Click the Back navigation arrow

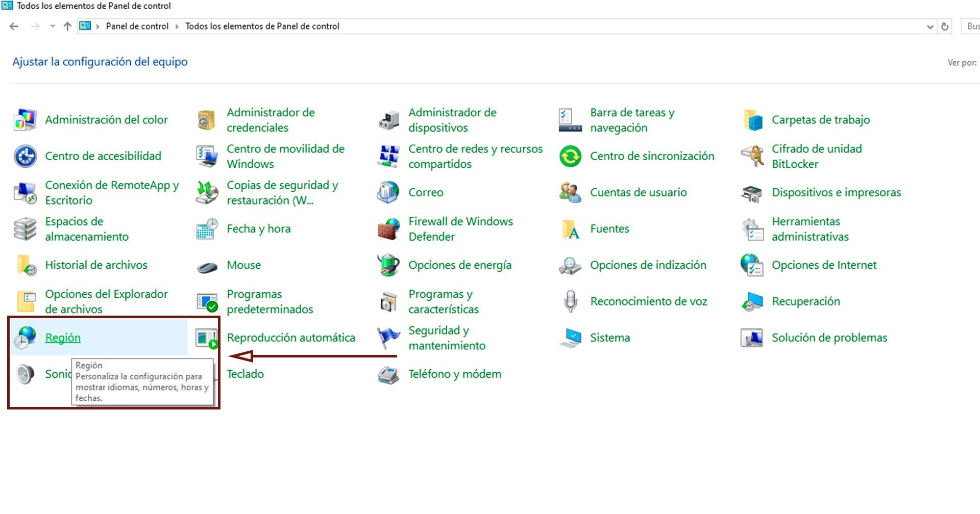pyautogui.click(x=14, y=27)
